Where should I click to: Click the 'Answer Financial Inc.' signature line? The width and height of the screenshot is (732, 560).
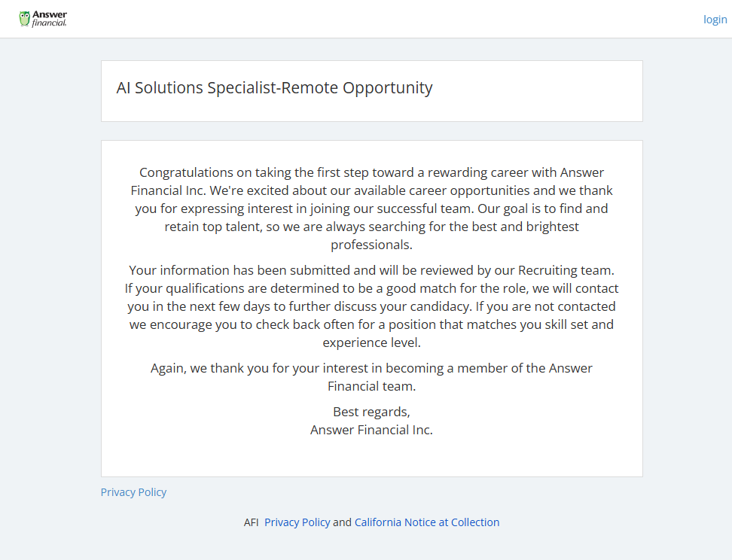(371, 430)
